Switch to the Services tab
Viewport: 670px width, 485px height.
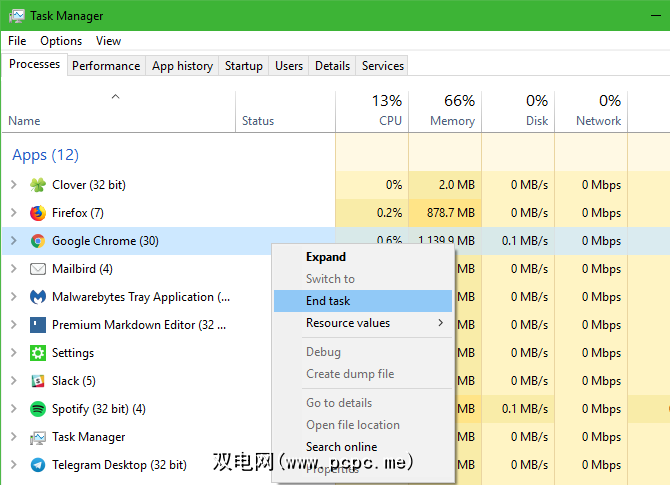pos(382,66)
